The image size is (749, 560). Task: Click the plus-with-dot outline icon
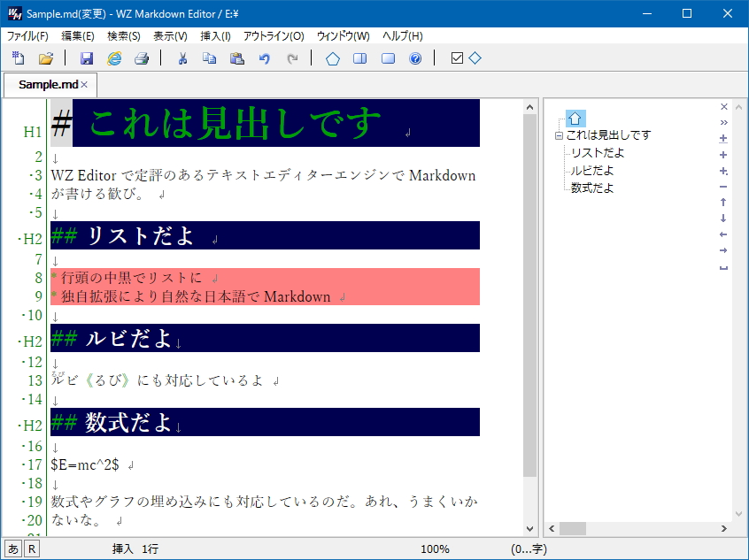[723, 171]
